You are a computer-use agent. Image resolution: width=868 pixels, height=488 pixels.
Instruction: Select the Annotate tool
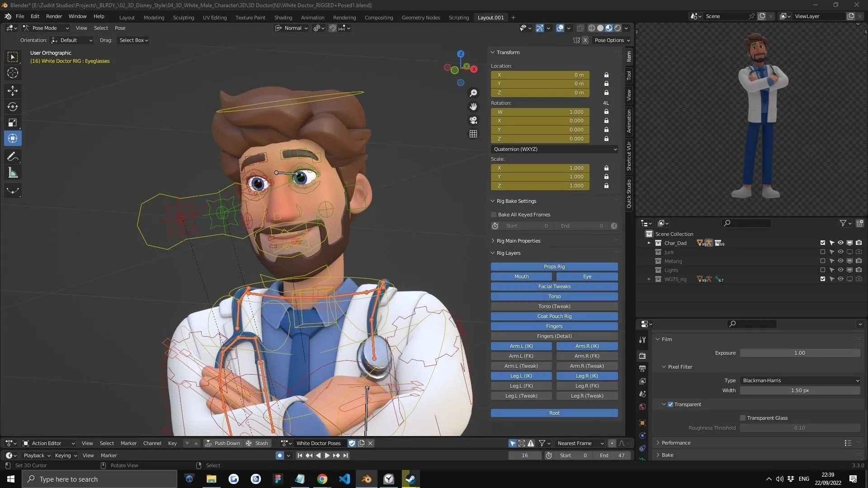point(12,156)
